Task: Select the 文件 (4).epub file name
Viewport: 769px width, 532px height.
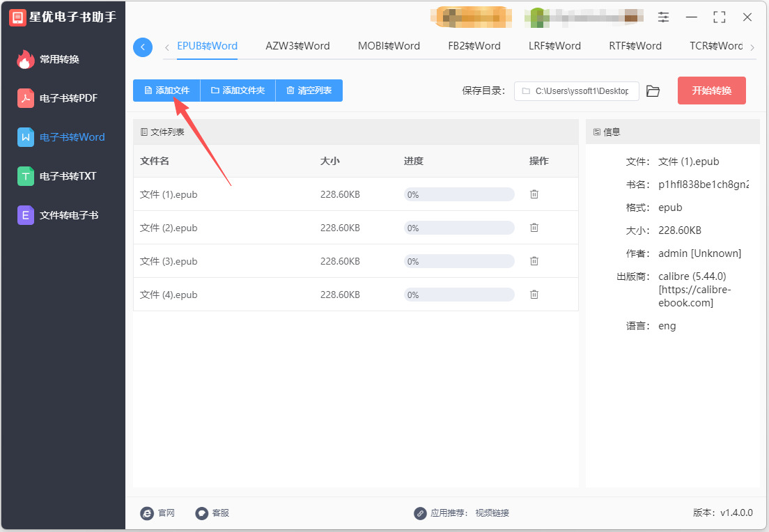Action: point(169,295)
